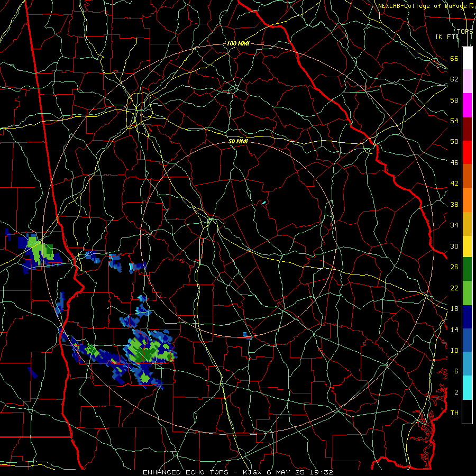The width and height of the screenshot is (476, 476).
Task: Pick the sky blue legend band
Action: (467, 364)
